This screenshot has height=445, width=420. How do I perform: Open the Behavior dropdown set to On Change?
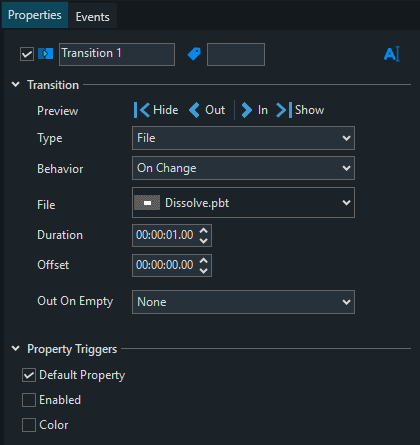(243, 168)
